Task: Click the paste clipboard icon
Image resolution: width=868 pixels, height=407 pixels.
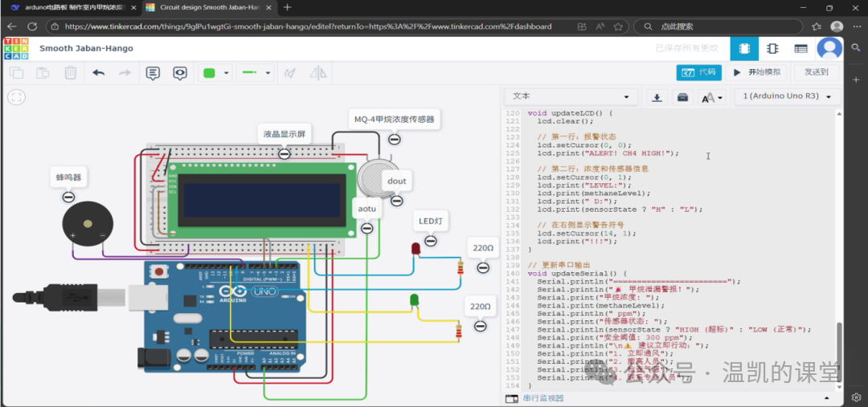Action: 43,73
